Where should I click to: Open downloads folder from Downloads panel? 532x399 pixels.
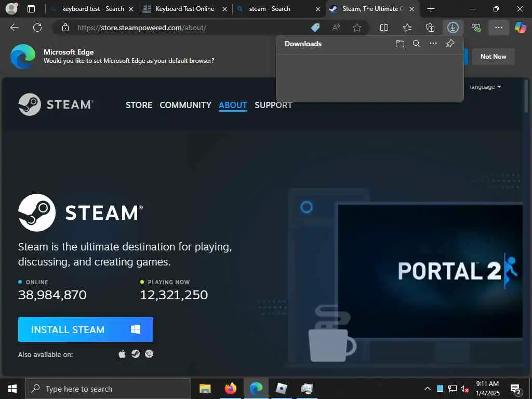[x=400, y=44]
